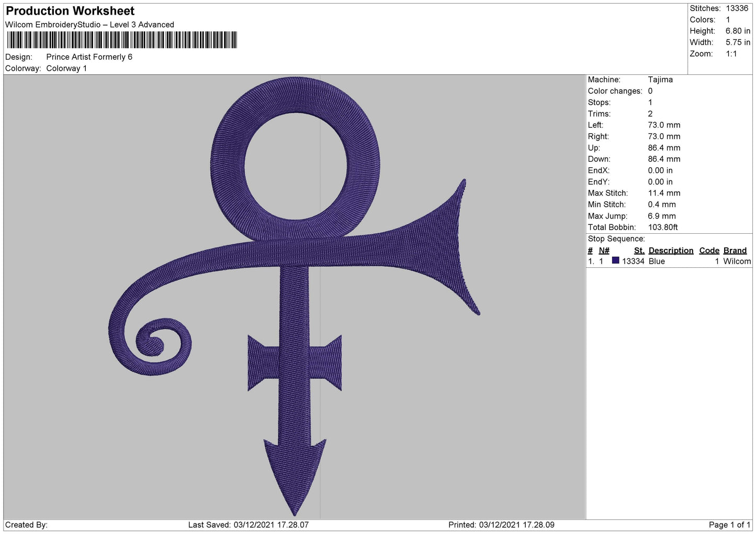Click the embroidery design preview image
Screen dimensions: 756x534
[295, 296]
